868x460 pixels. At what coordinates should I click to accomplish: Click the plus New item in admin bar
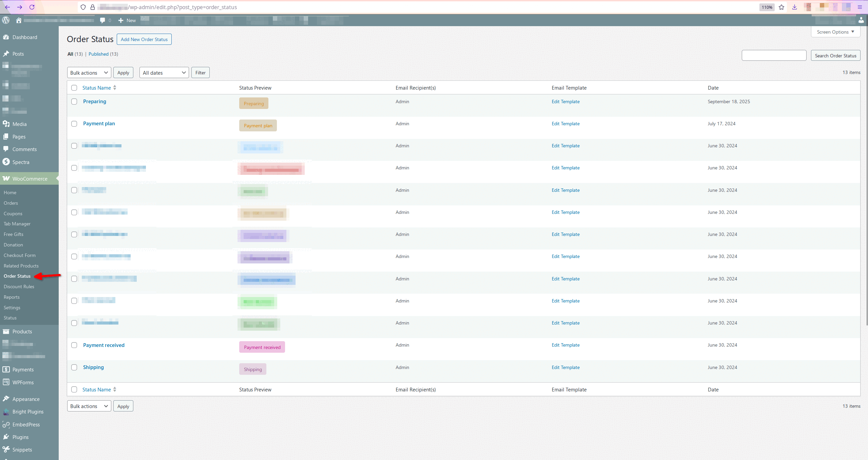click(127, 20)
